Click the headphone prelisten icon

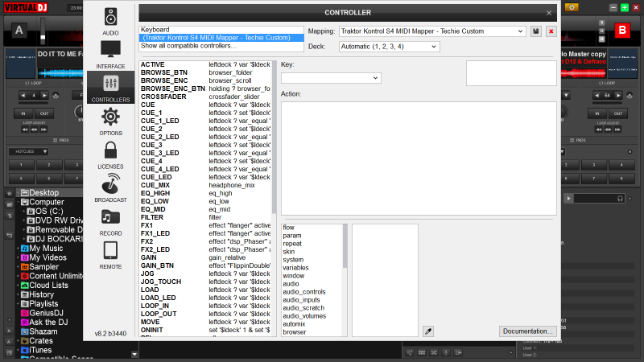click(620, 199)
